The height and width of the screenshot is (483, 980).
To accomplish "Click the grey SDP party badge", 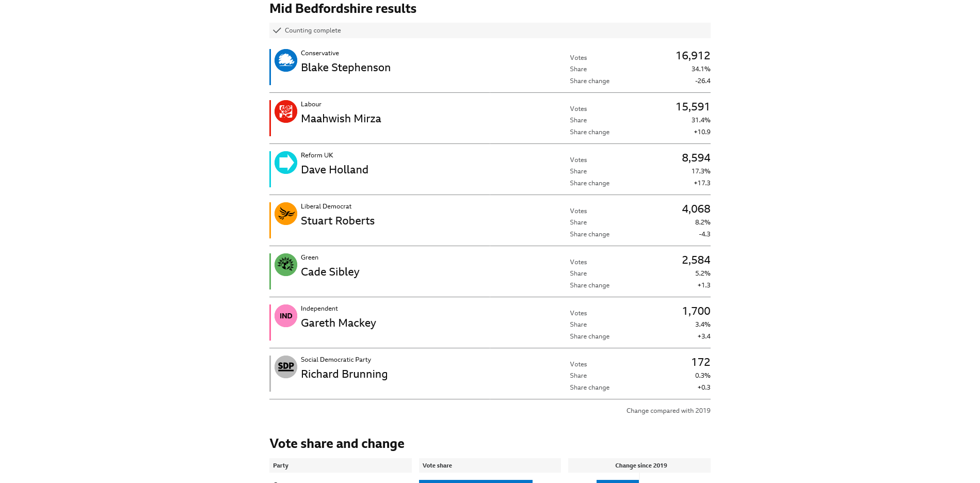I will 285,367.
